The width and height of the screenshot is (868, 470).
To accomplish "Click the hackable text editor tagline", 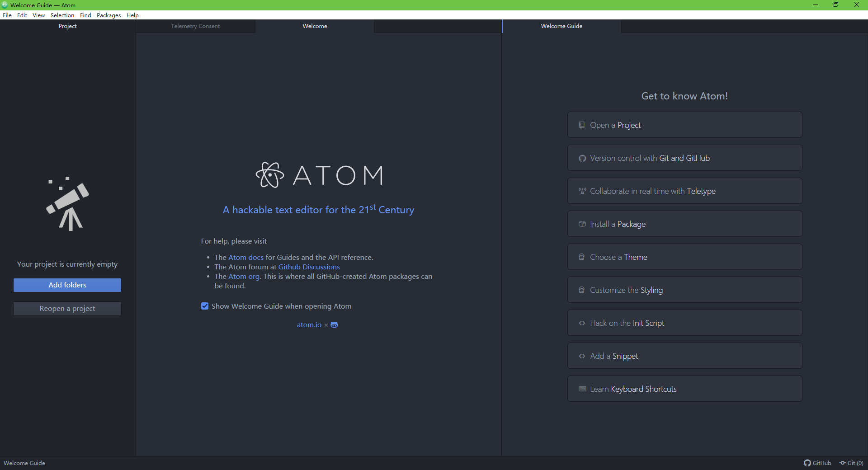I will tap(318, 210).
